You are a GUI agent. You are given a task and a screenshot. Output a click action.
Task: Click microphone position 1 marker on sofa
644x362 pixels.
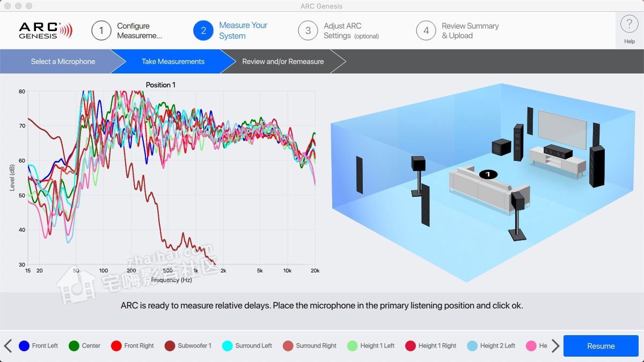coord(488,174)
